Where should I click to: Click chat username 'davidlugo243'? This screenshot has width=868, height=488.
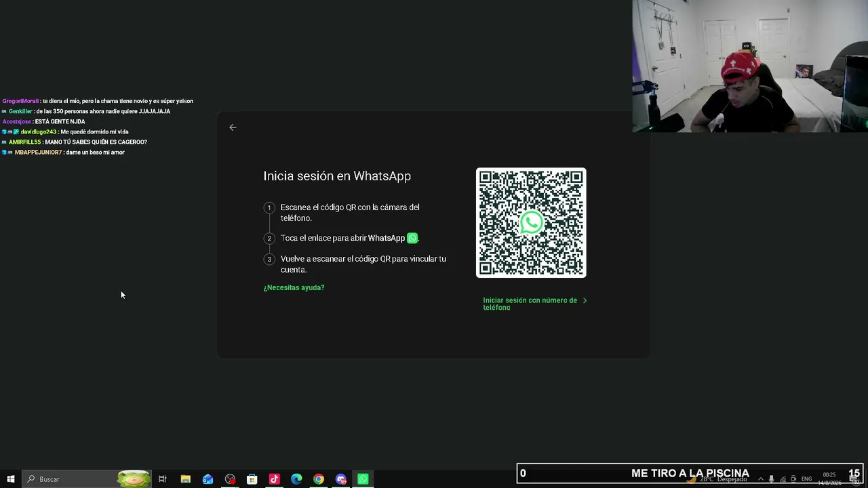coord(39,131)
